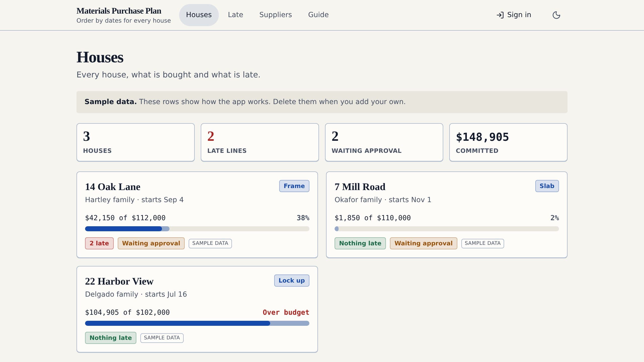Click Waiting approval badge on 7 Mill Road
Screen dimensions: 644x362
423,243
